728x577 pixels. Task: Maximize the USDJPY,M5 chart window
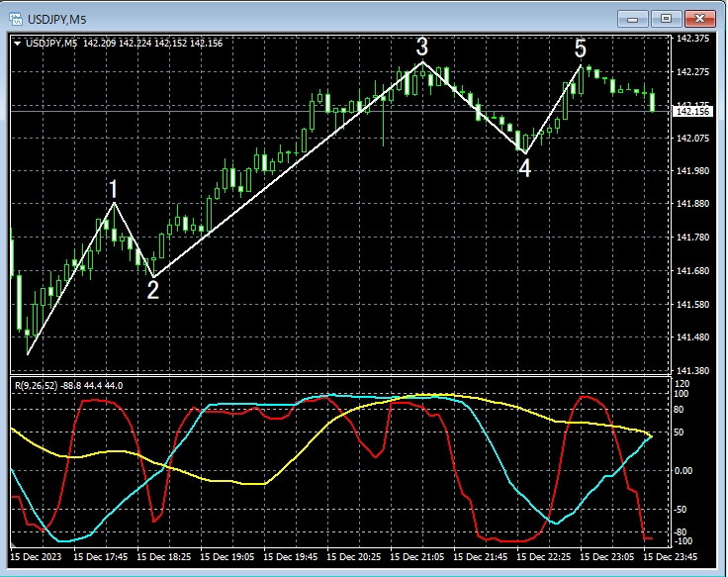(x=666, y=18)
